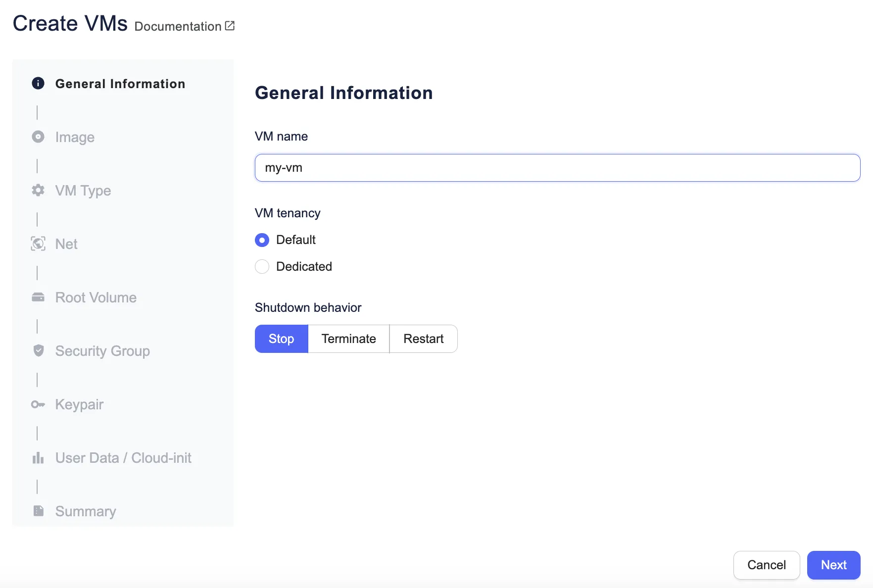Click the Net globe icon
This screenshot has width=873, height=588.
(x=38, y=244)
